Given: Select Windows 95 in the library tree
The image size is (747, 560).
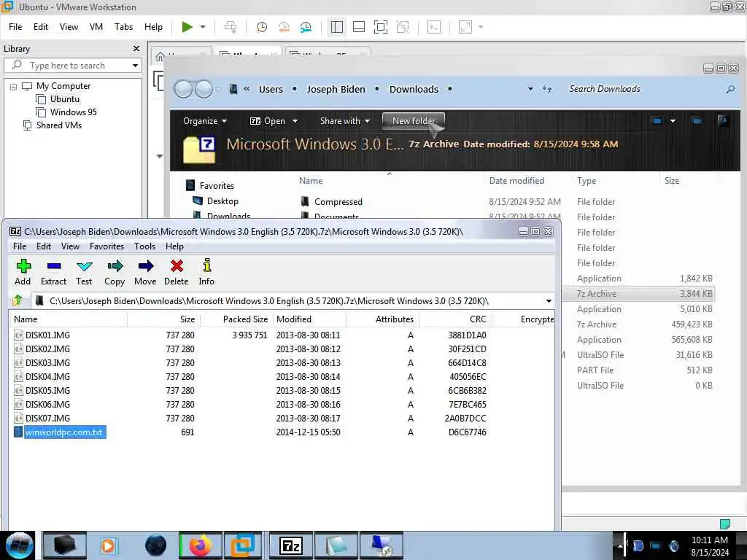Looking at the screenshot, I should [x=73, y=112].
